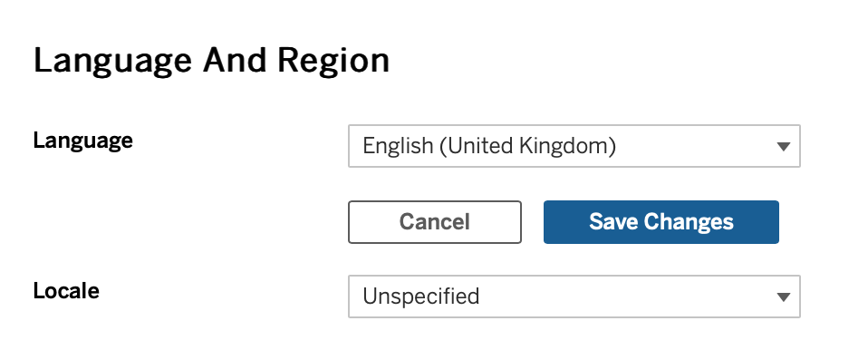Click the Language And Region heading
The width and height of the screenshot is (868, 350).
point(211,62)
